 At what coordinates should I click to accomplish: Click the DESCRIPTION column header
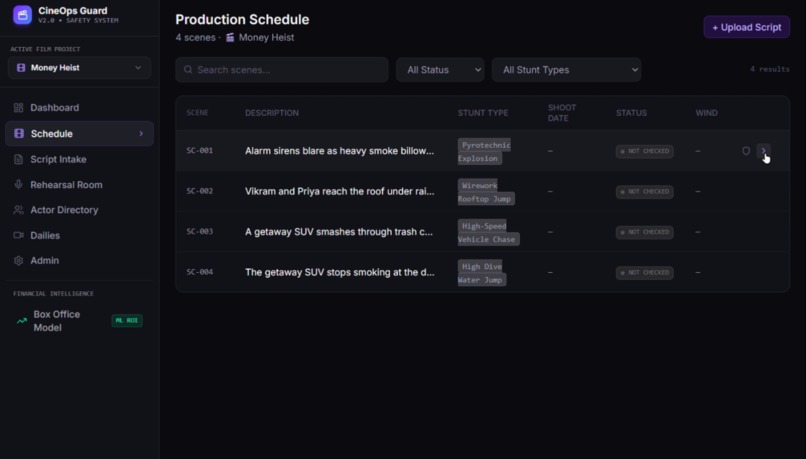pos(272,113)
